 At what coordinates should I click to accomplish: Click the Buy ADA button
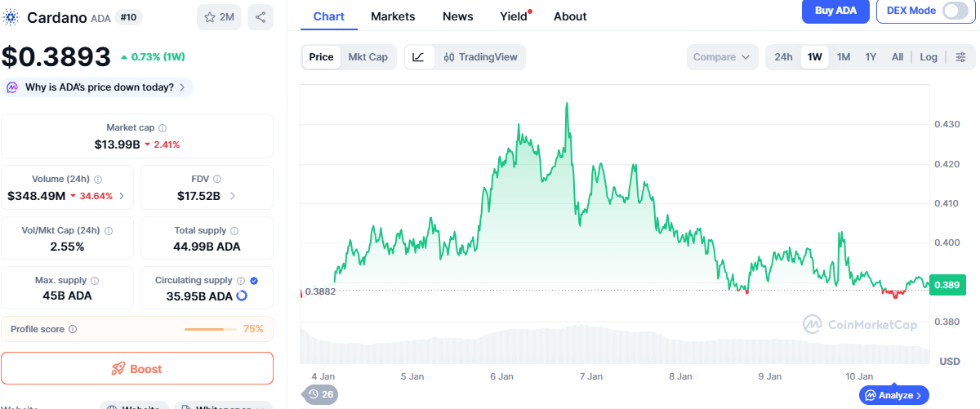click(835, 11)
